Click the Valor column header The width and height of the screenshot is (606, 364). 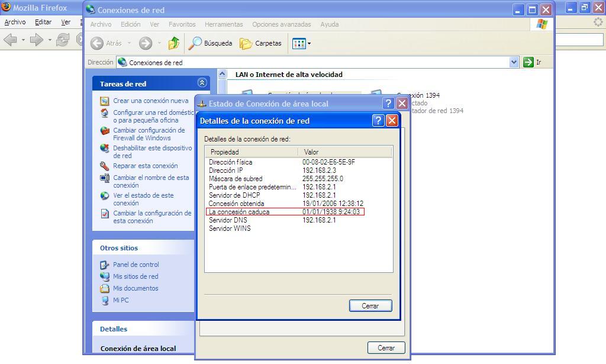[x=345, y=152]
